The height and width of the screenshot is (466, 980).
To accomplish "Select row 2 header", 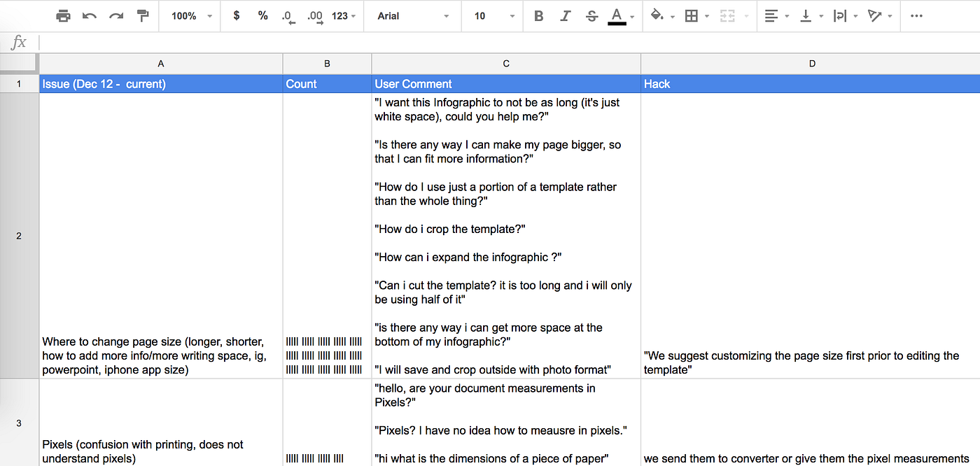I will (x=19, y=236).
